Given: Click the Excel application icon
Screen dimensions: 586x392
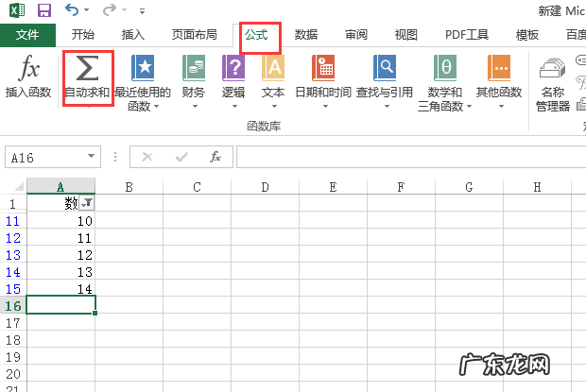Looking at the screenshot, I should [x=17, y=10].
